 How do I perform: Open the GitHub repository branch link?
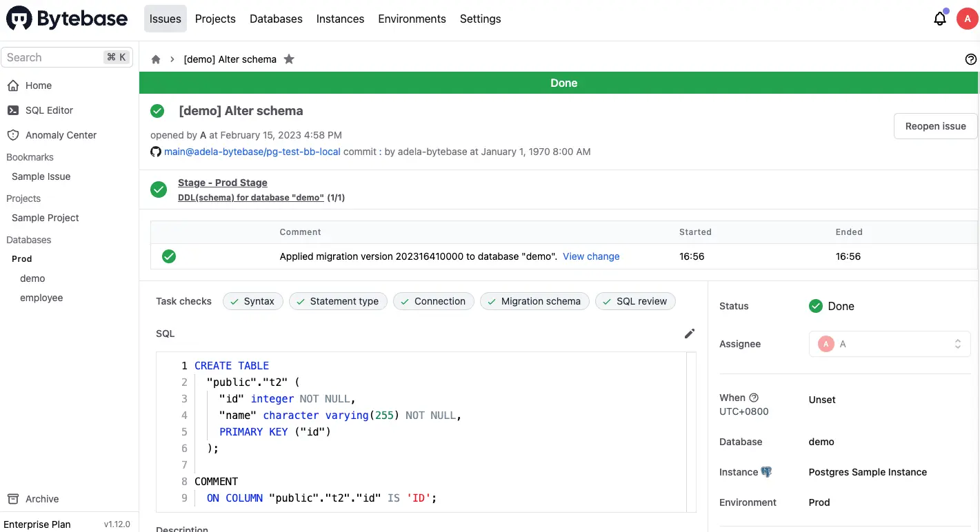pyautogui.click(x=252, y=152)
